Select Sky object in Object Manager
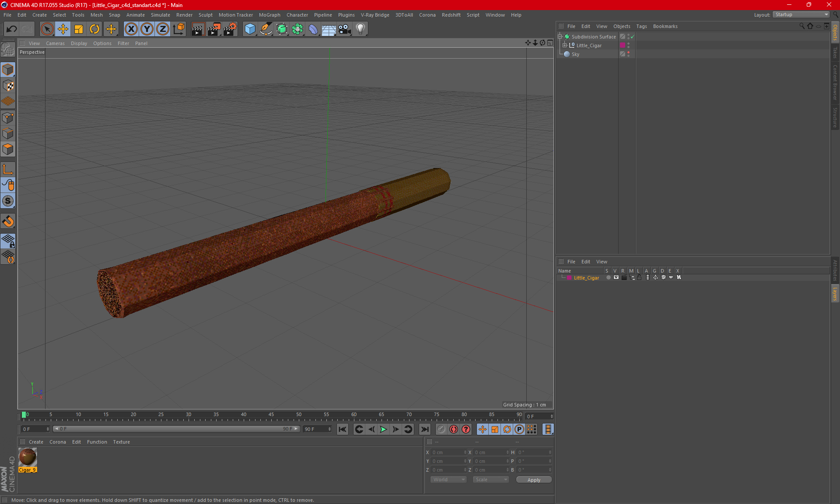The height and width of the screenshot is (504, 840). [575, 54]
